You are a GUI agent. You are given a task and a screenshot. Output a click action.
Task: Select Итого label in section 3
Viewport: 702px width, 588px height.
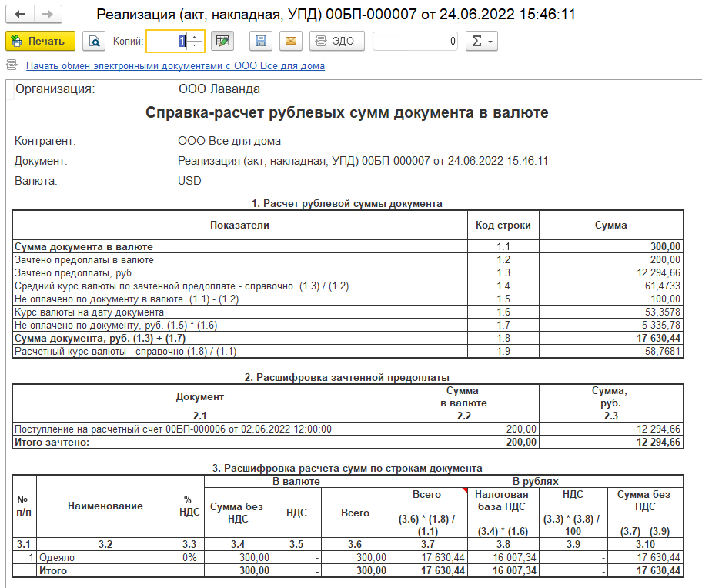[53, 570]
